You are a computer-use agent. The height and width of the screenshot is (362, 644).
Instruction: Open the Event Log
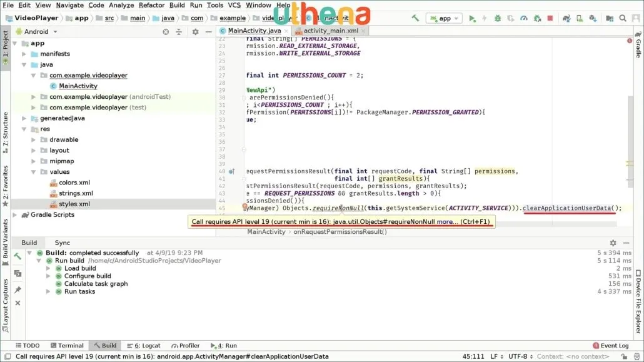pos(611,346)
